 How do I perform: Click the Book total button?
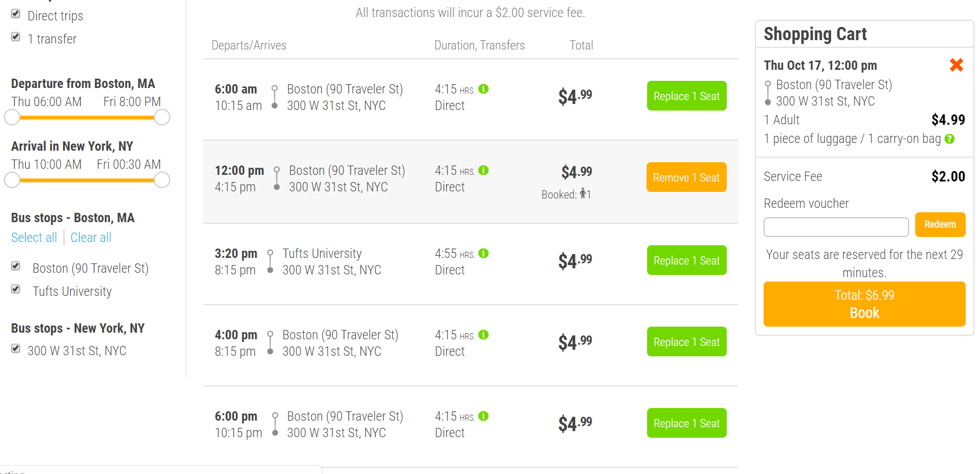coord(864,304)
